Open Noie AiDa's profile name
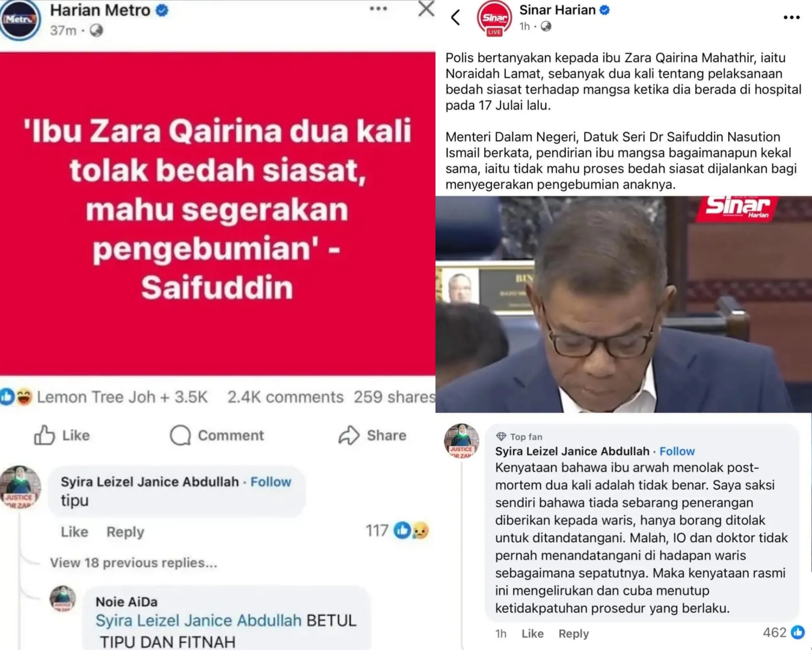The image size is (812, 650). (x=126, y=602)
